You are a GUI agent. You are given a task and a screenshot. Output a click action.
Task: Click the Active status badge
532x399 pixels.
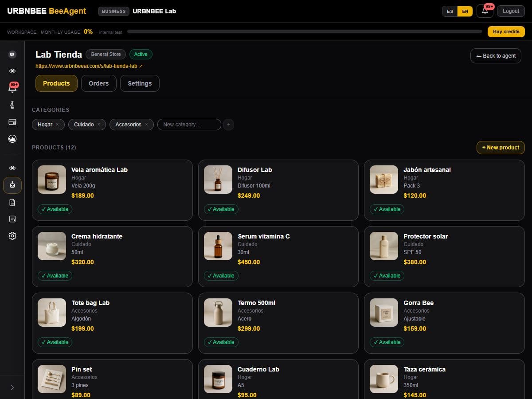tap(141, 54)
